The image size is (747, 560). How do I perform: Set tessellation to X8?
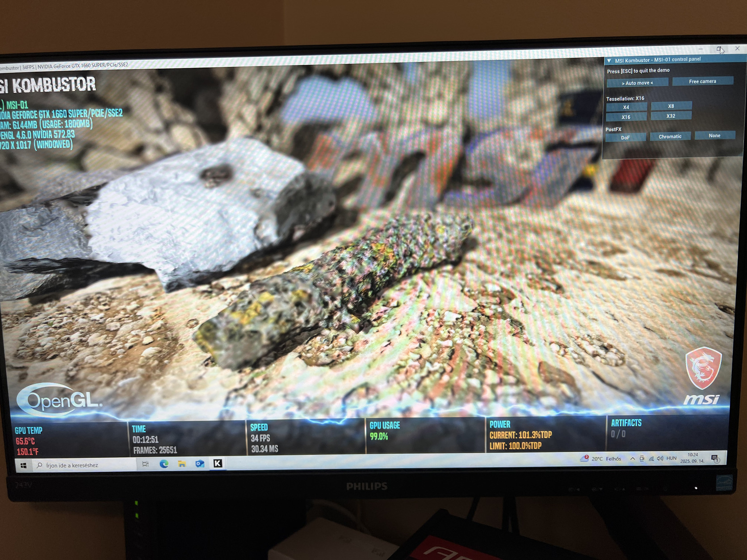point(671,106)
